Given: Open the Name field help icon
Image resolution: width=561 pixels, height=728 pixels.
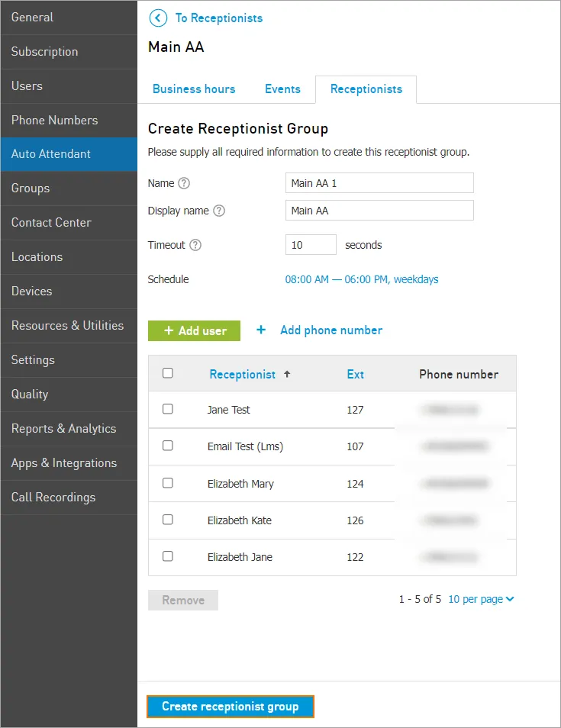Looking at the screenshot, I should point(184,183).
